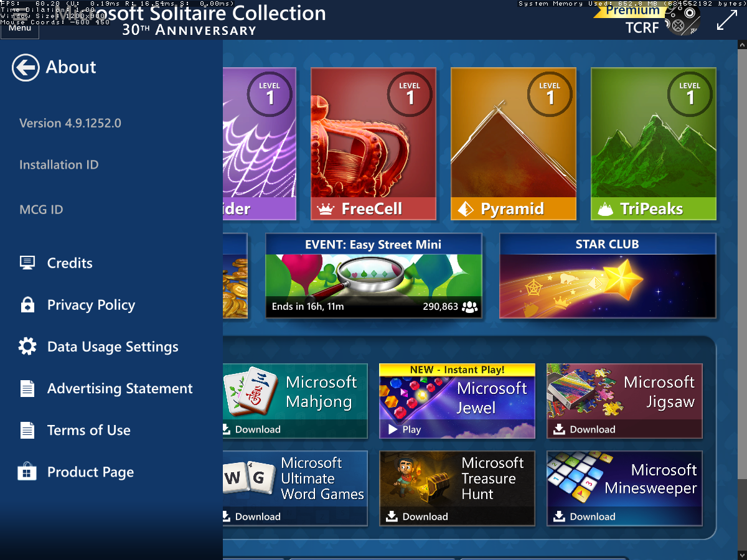Click the FreeCell Level 1 badge

tap(410, 94)
